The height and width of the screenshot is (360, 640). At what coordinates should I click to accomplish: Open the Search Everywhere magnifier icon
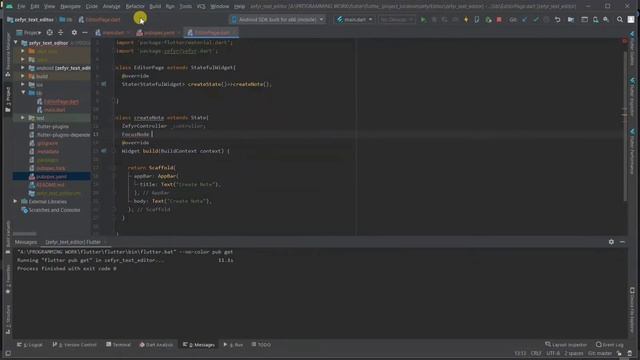(620, 20)
